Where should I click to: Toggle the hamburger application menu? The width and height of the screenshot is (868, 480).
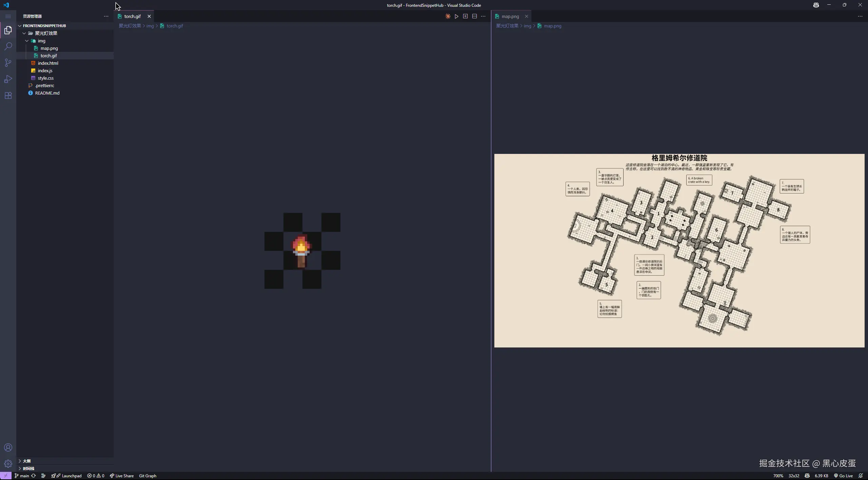pos(8,16)
